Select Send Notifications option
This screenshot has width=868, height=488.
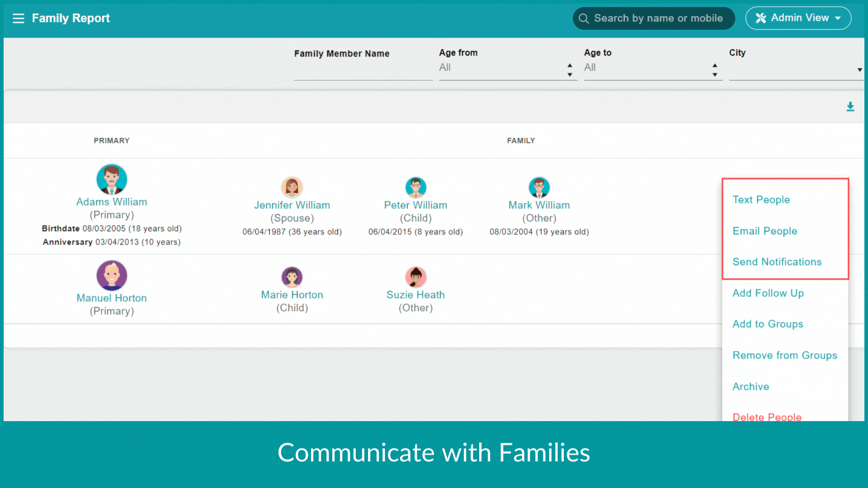(x=777, y=262)
